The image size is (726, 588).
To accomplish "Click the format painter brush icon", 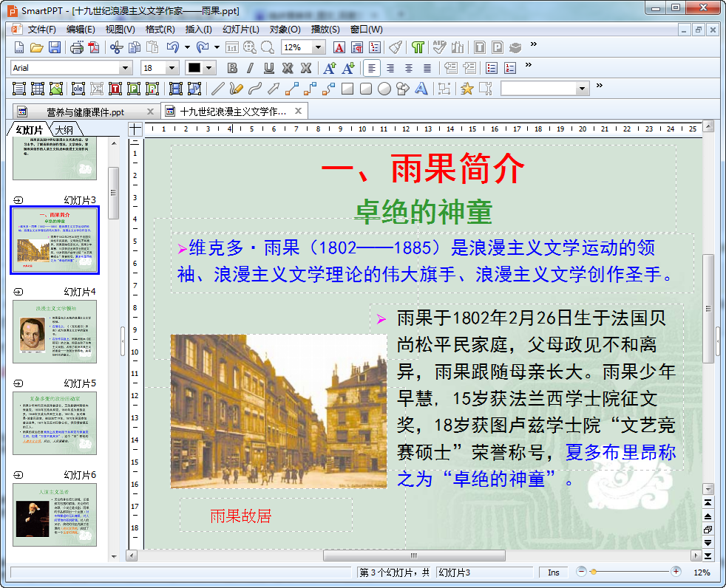I will point(395,47).
